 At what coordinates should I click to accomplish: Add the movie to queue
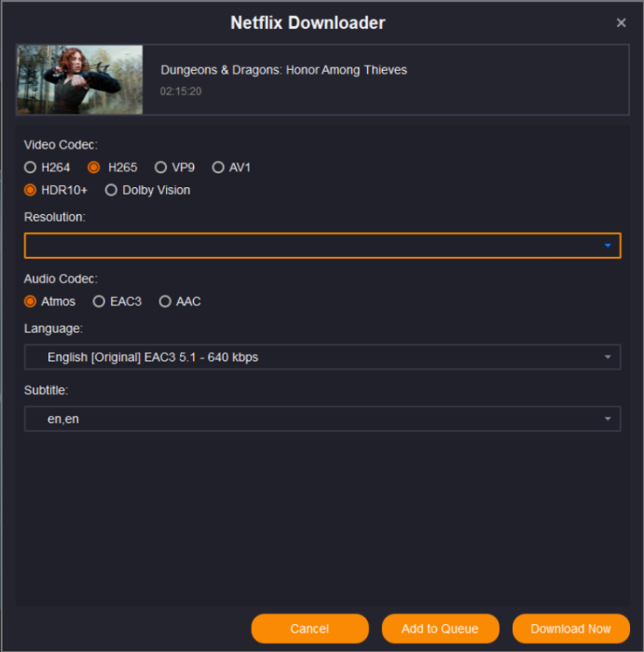point(440,629)
